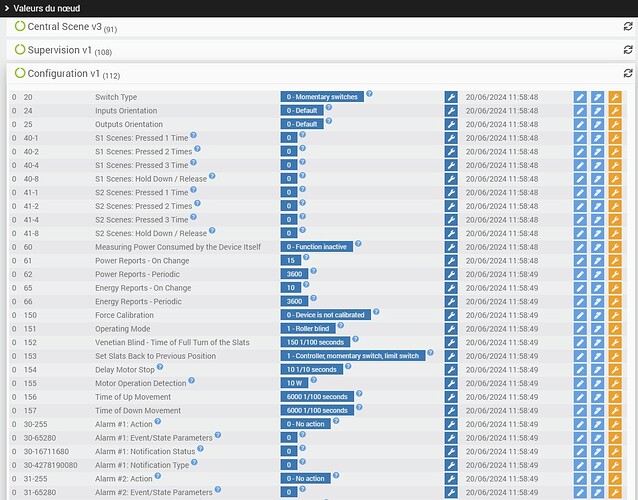Viewport: 638px width, 500px height.
Task: Select the 'Venetian Blind - Time of Full Turn of the Slats' label
Action: pyautogui.click(x=172, y=343)
